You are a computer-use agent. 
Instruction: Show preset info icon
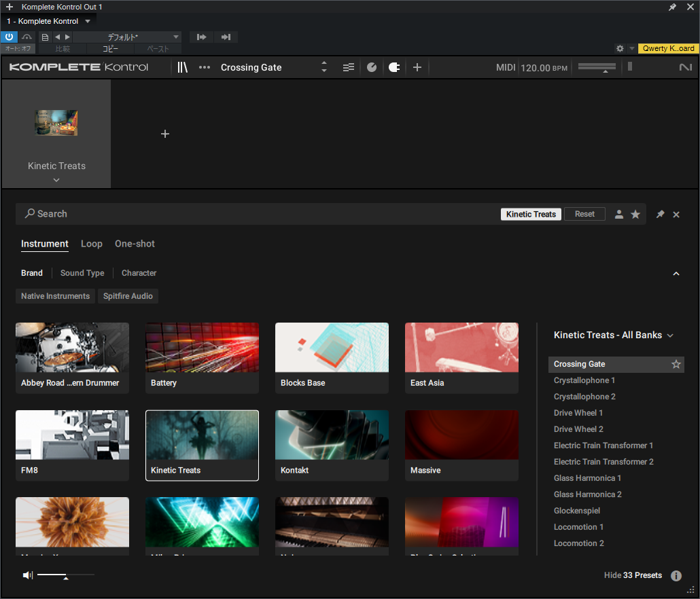tap(676, 575)
